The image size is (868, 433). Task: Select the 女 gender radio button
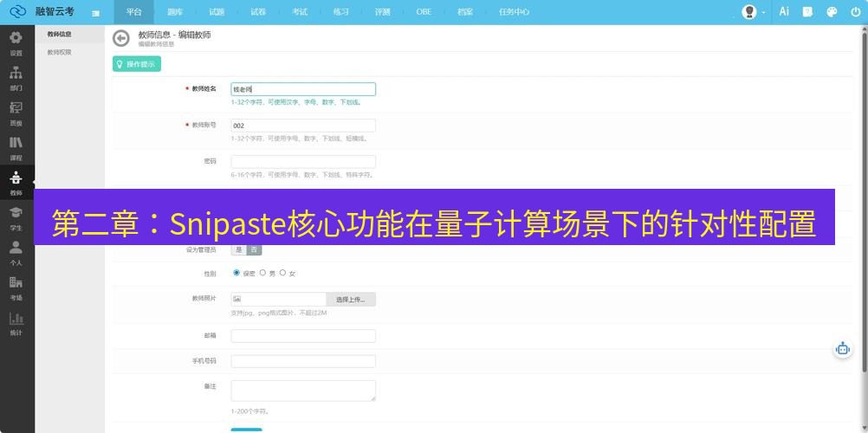(283, 273)
